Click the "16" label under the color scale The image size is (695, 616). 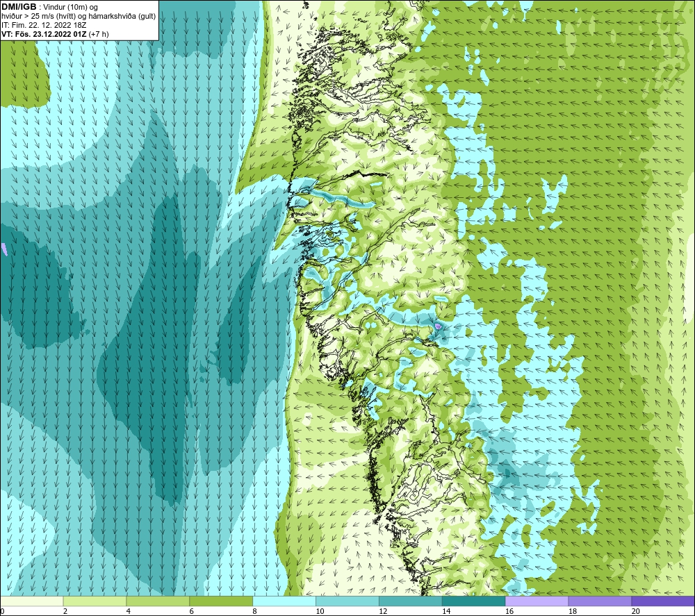509,611
